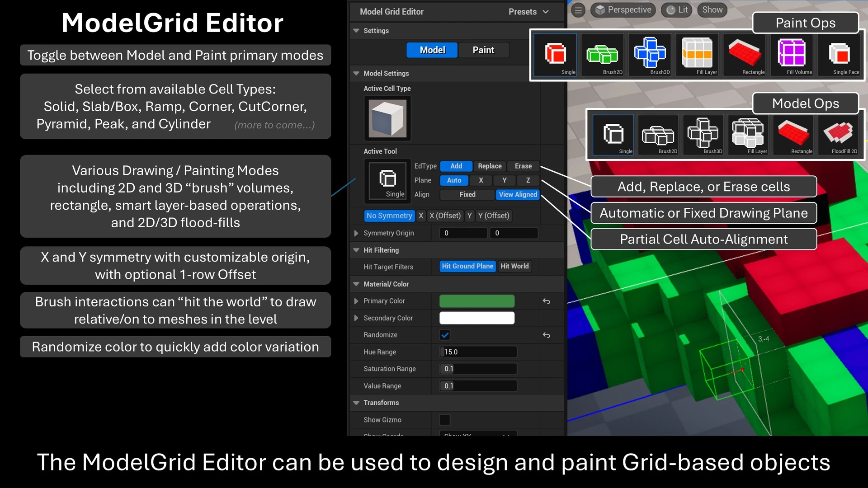Select the Rectangle tool in Paint Ops
This screenshot has width=868, height=488.
(745, 54)
